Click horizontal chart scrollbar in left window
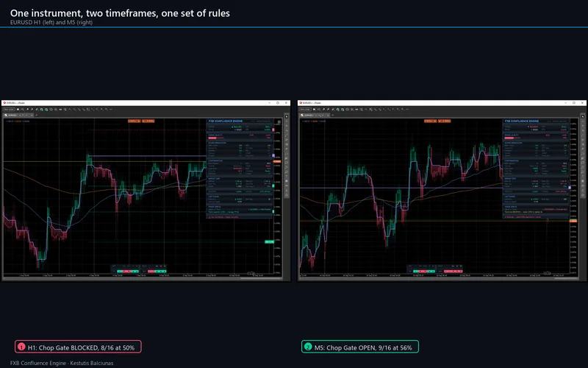Viewport: 588px width, 368px height. [x=261, y=278]
